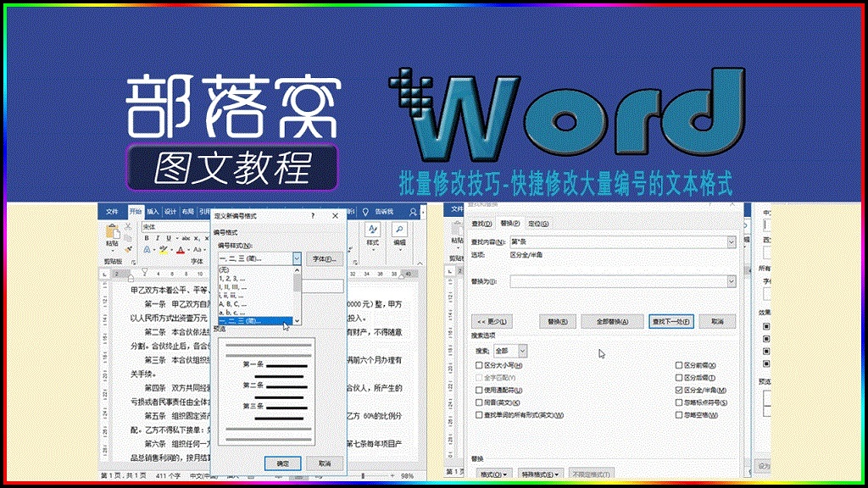The width and height of the screenshot is (868, 488).
Task: Open the Editing (编辑) search icon
Action: [399, 230]
